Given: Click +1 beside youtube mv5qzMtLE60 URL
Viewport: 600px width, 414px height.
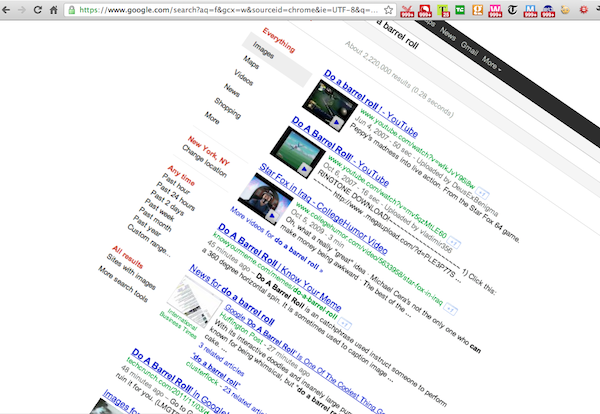Looking at the screenshot, I should 454,242.
